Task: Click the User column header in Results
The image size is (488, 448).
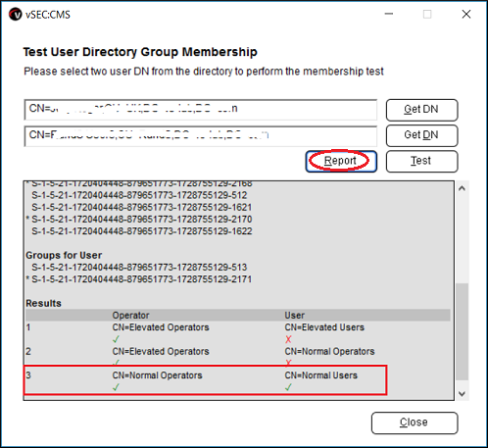Action: [294, 315]
